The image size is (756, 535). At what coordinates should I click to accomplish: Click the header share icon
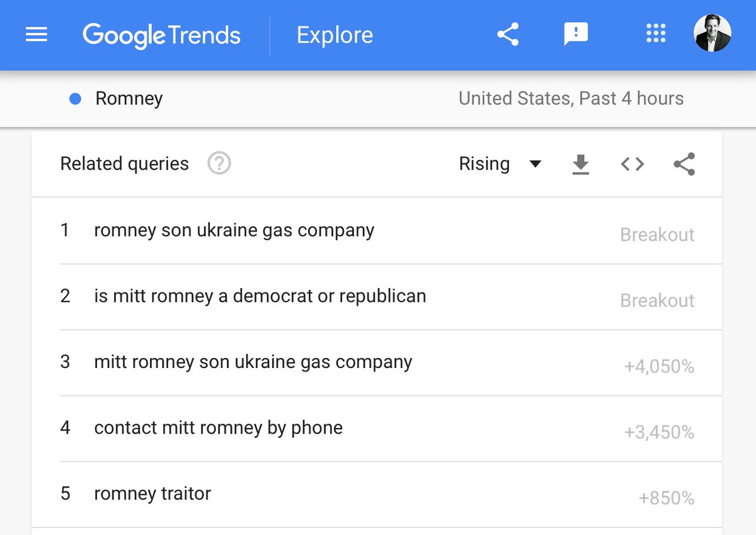point(508,34)
